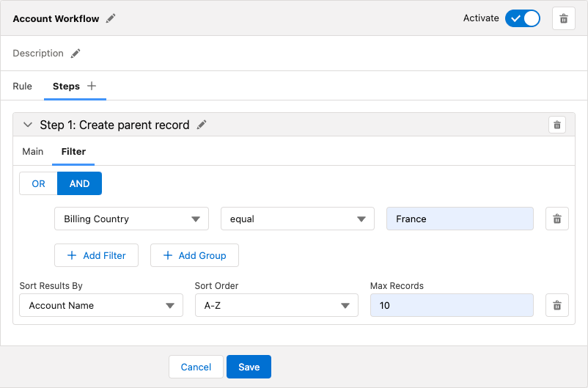
Task: Remove the Billing Country filter row
Action: click(x=557, y=219)
